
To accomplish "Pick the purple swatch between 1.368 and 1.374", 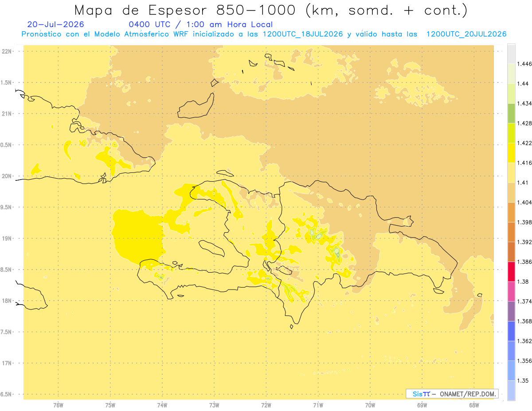I will tap(511, 311).
